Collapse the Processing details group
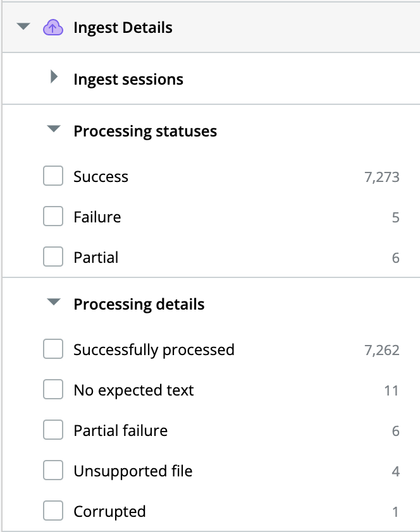This screenshot has height=532, width=420. (54, 302)
